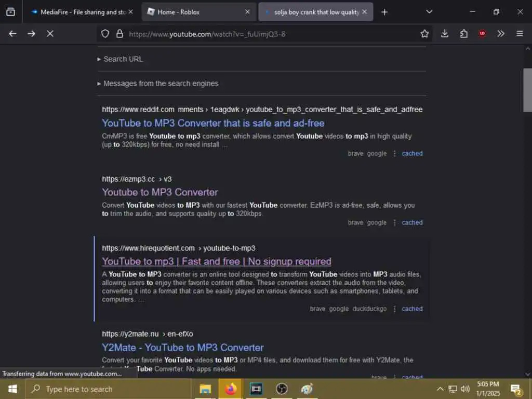
Task: Click the page vertical scrollbar thumb
Action: [528, 90]
